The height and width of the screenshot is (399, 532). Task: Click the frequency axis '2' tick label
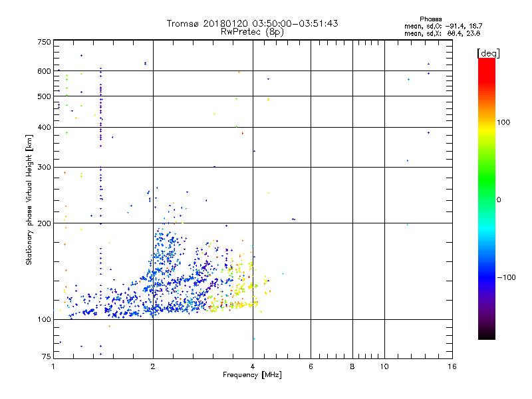point(153,366)
